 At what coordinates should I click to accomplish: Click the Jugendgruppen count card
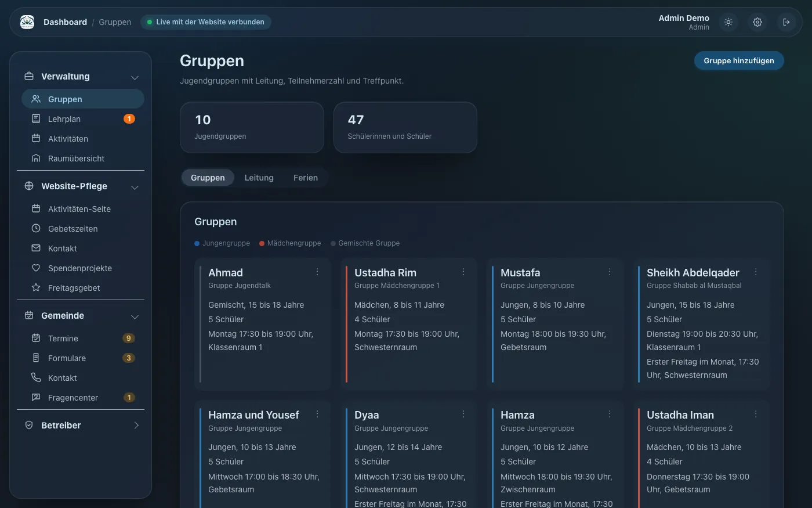click(252, 128)
